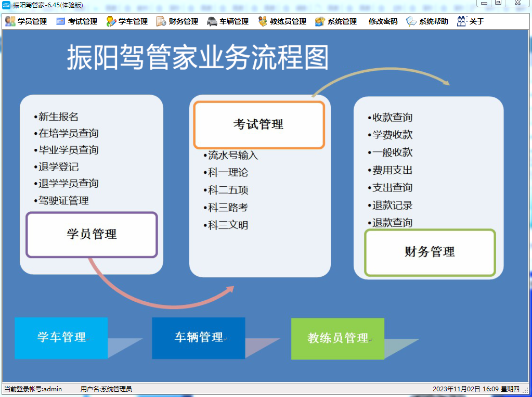Click the date and time in status bar
Viewport: 532px width, 397px height.
(x=476, y=389)
